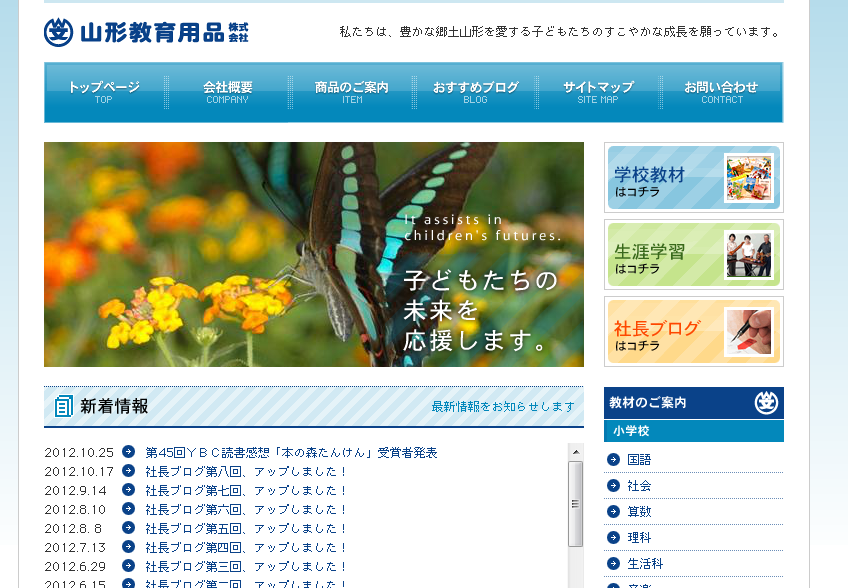This screenshot has width=848, height=588.
Task: Click the 学校教材はコチラ banner
Action: 693,178
